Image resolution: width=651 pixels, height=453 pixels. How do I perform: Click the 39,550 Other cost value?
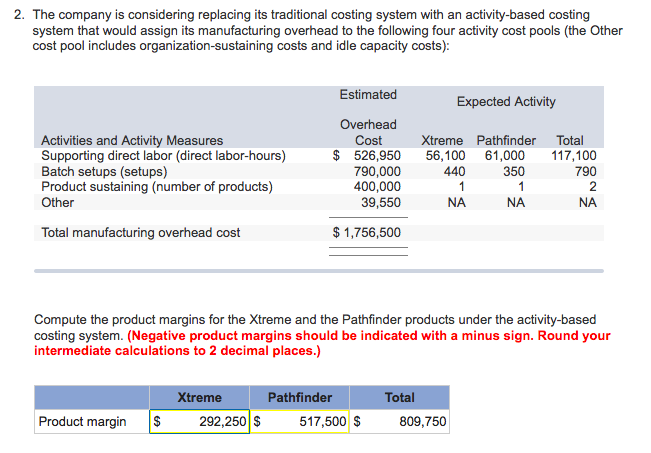[381, 202]
